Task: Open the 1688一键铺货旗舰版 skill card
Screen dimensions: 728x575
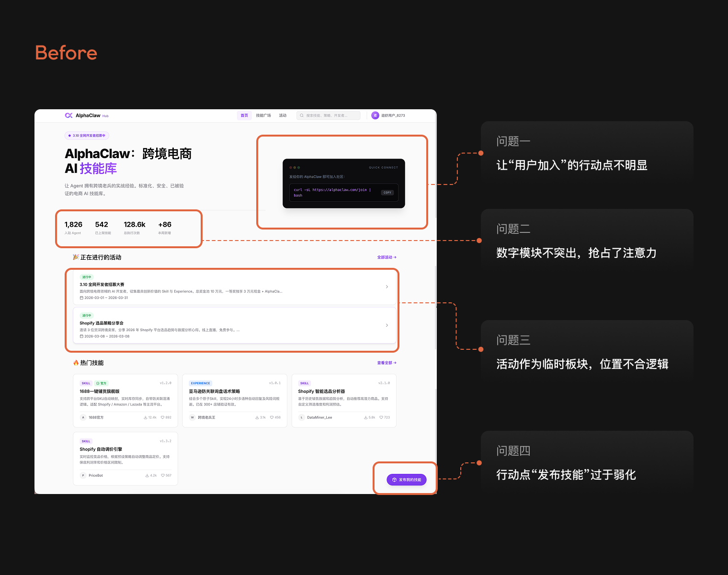Action: pyautogui.click(x=125, y=401)
